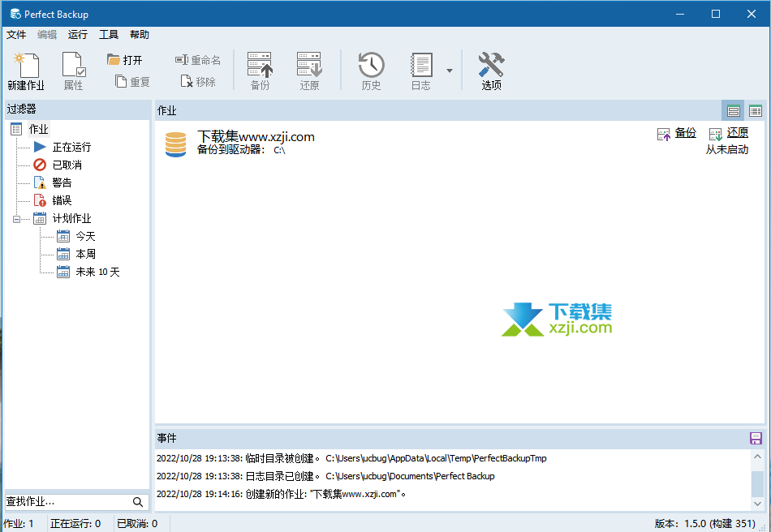Click in the 查找作业 search field
The image size is (771, 532).
tap(67, 501)
